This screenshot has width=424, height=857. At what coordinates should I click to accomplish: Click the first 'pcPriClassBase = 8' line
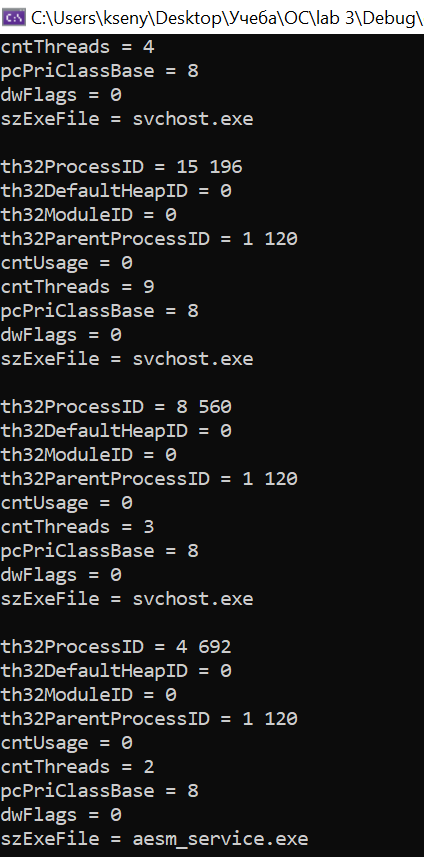pos(99,71)
